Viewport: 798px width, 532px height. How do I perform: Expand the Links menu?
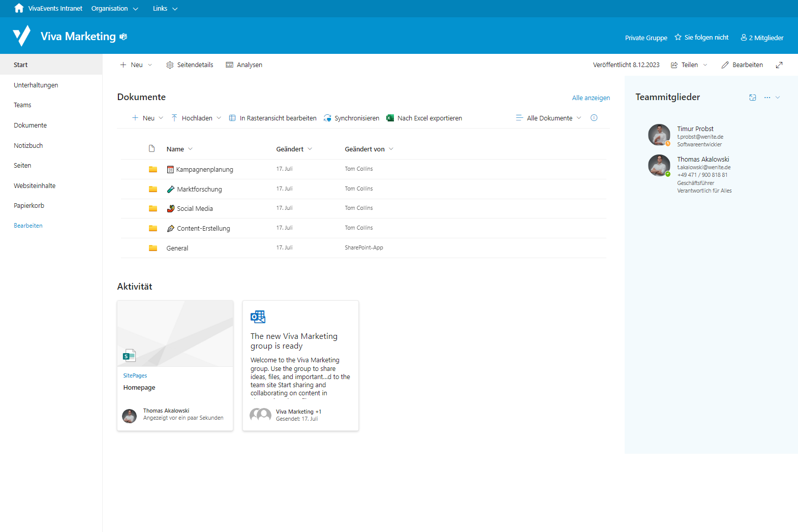coord(165,9)
